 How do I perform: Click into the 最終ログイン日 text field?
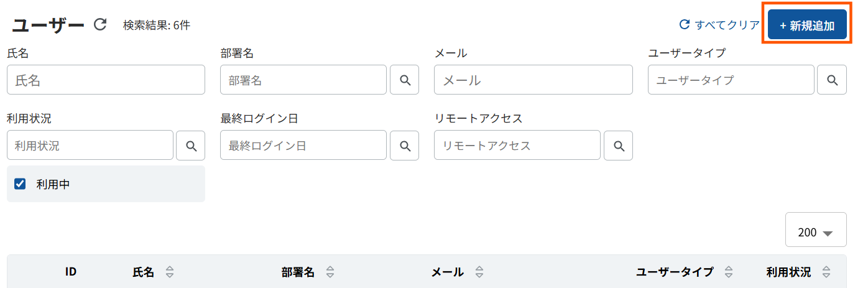coord(303,146)
